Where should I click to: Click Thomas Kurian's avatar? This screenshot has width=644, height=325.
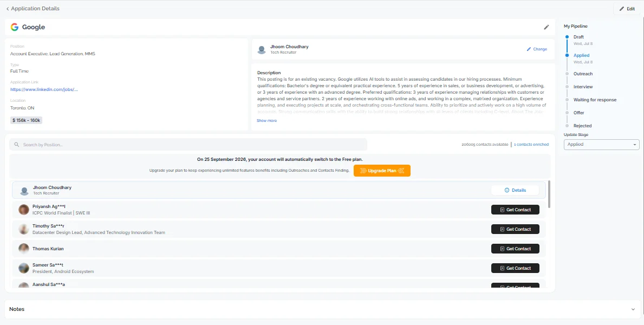pyautogui.click(x=24, y=249)
